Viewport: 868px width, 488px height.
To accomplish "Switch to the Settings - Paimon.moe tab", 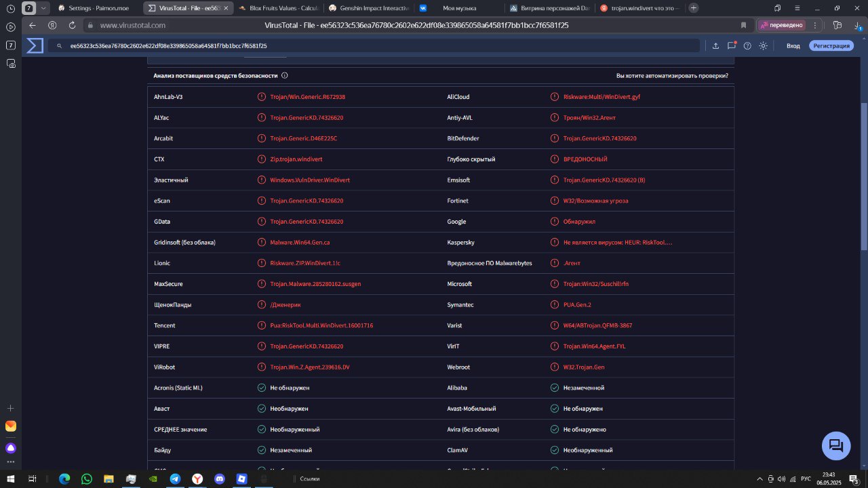I will click(x=98, y=8).
